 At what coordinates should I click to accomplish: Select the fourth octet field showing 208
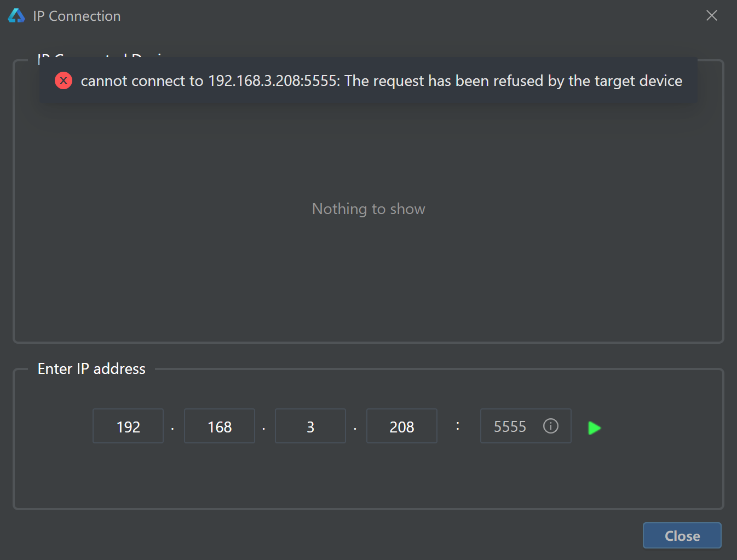coord(402,426)
